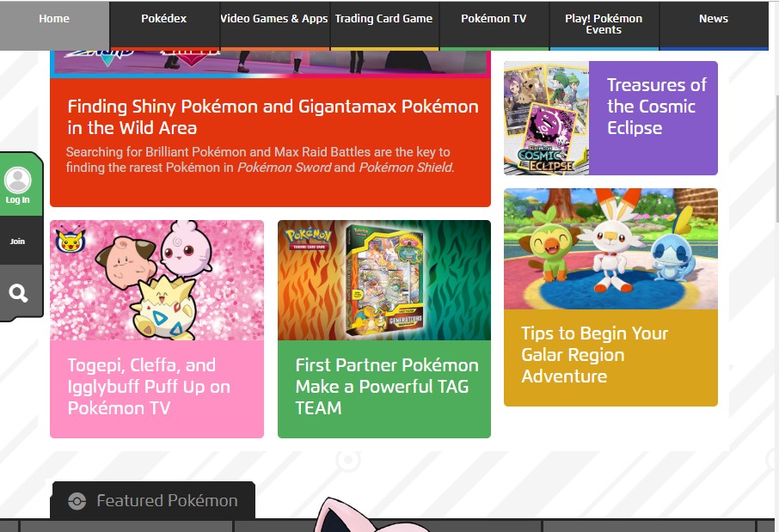The width and height of the screenshot is (779, 532).
Task: Open the Home navigation tab
Action: pyautogui.click(x=54, y=25)
